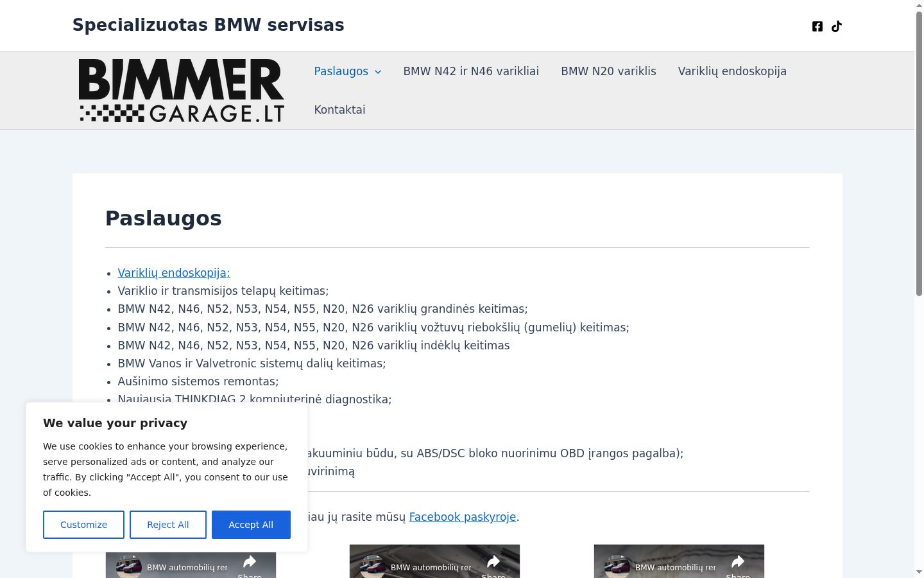The height and width of the screenshot is (578, 924).
Task: Click Customize in cookie banner
Action: click(x=83, y=525)
